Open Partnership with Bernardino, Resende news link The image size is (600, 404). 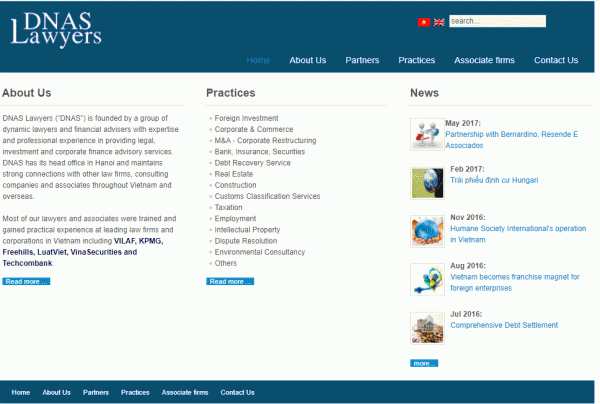click(512, 140)
